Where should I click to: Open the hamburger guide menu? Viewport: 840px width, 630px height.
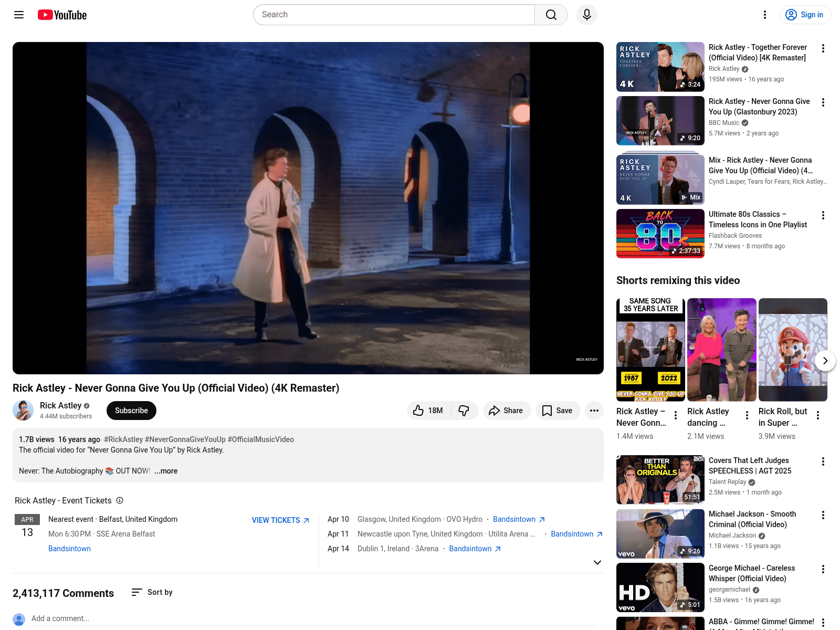pyautogui.click(x=19, y=15)
